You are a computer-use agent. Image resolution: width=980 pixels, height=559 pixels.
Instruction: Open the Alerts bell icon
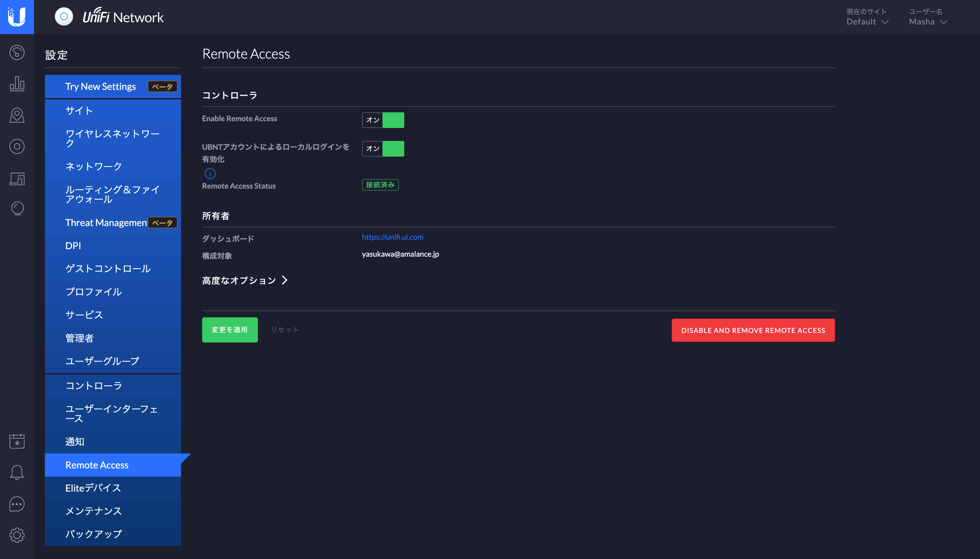(17, 472)
